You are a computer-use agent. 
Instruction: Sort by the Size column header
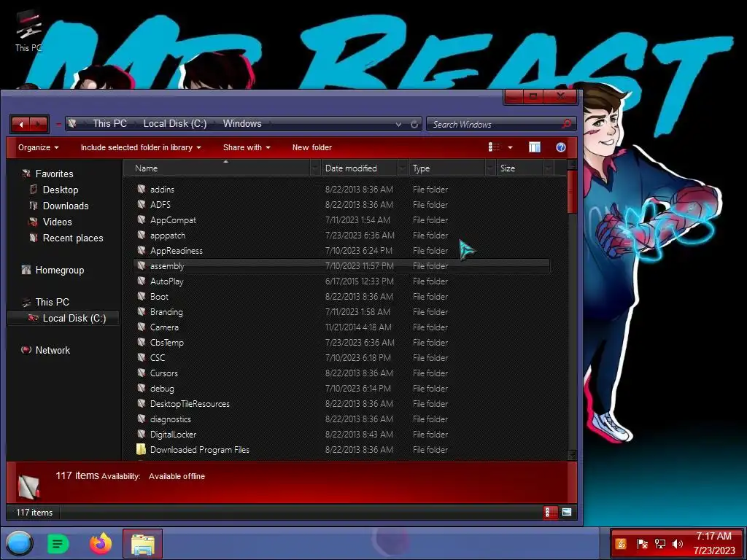pos(508,168)
